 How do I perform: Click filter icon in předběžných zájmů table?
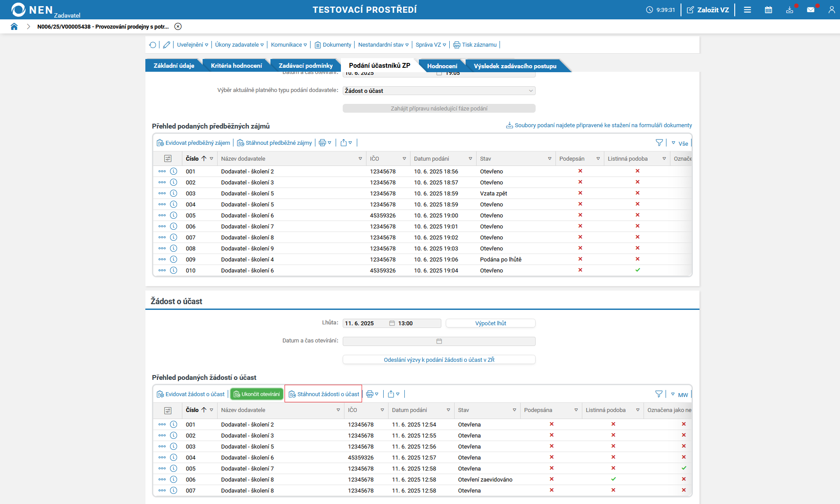[x=659, y=143]
